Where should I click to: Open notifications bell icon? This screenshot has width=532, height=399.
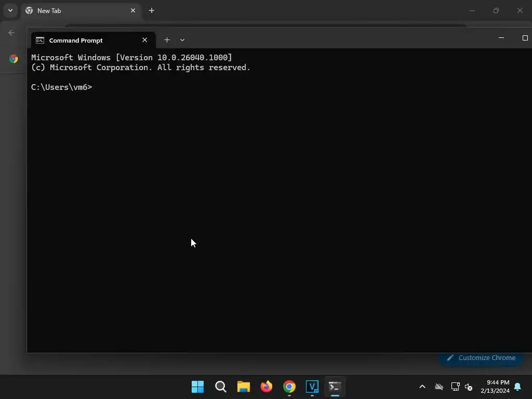(517, 387)
